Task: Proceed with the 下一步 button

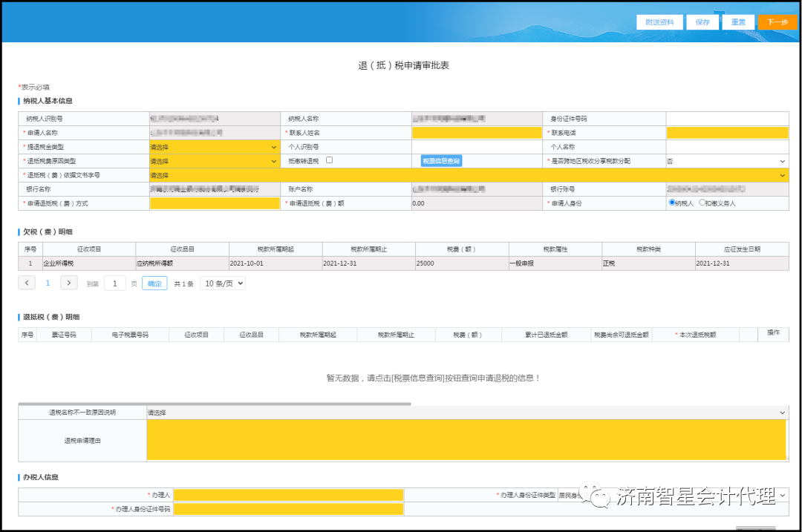Action: pos(777,22)
